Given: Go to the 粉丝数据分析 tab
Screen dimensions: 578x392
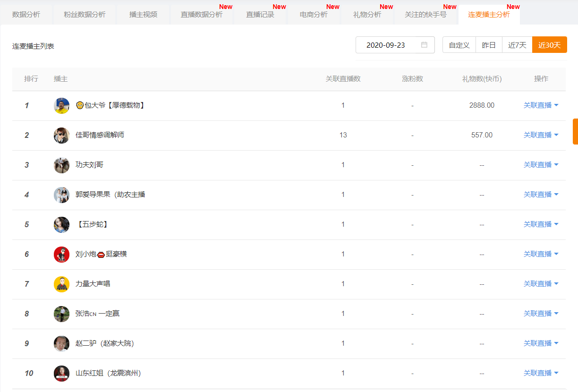Looking at the screenshot, I should coord(85,15).
